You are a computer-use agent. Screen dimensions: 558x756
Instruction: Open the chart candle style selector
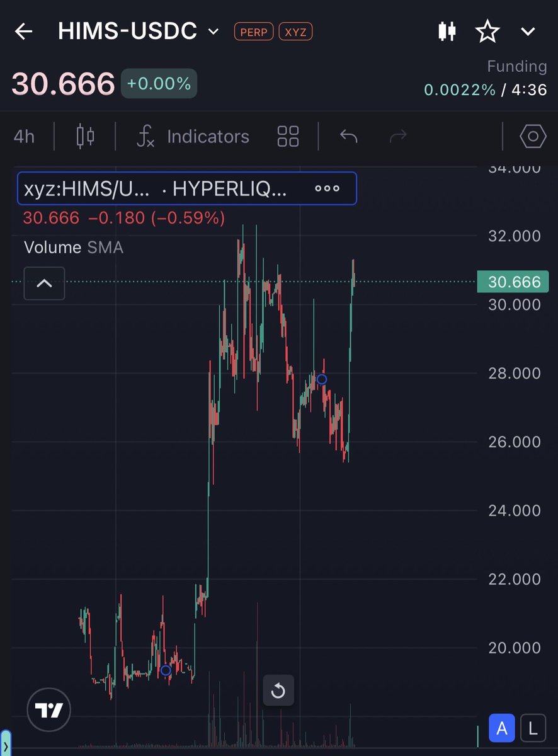[85, 136]
